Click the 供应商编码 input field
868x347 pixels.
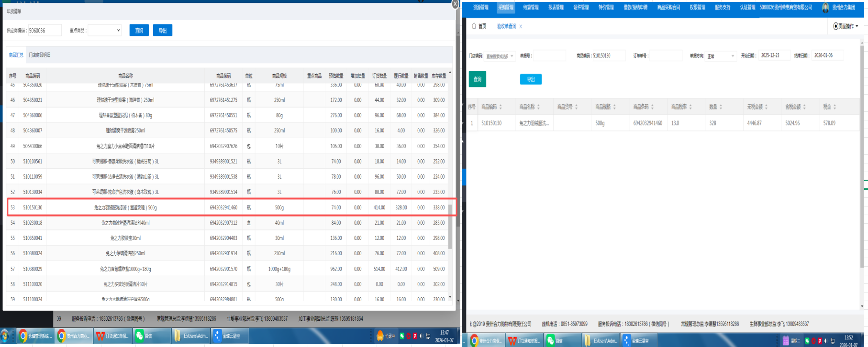(45, 31)
